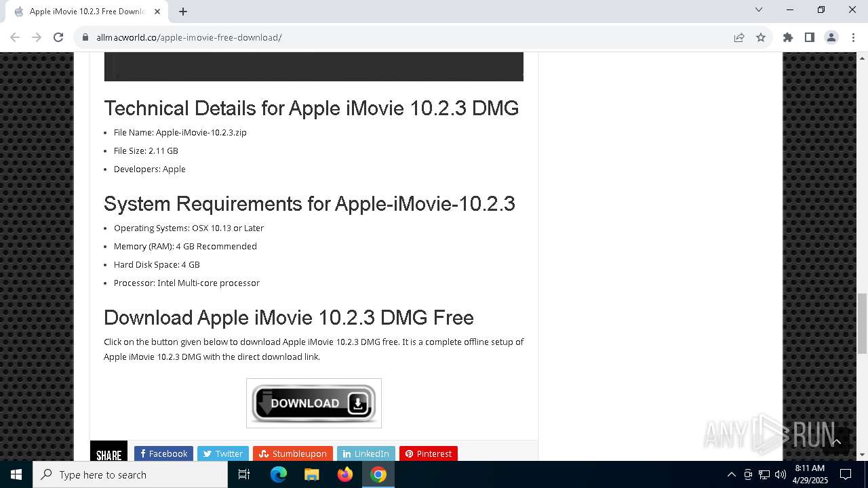Screen dimensions: 868x488
Task: Bookmark this page with the star
Action: coord(761,37)
